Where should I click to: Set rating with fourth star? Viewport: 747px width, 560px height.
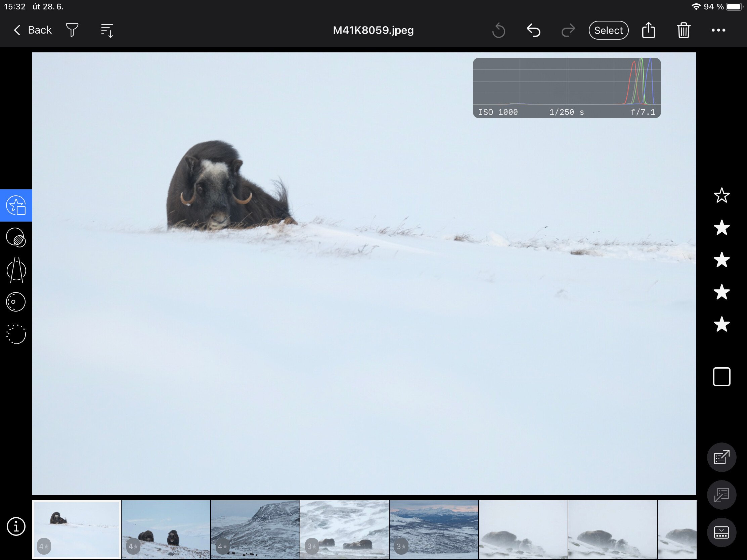tap(722, 292)
